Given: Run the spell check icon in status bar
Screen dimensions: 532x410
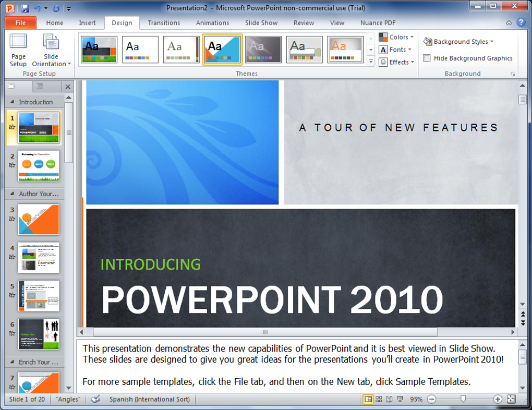Looking at the screenshot, I should [x=95, y=399].
